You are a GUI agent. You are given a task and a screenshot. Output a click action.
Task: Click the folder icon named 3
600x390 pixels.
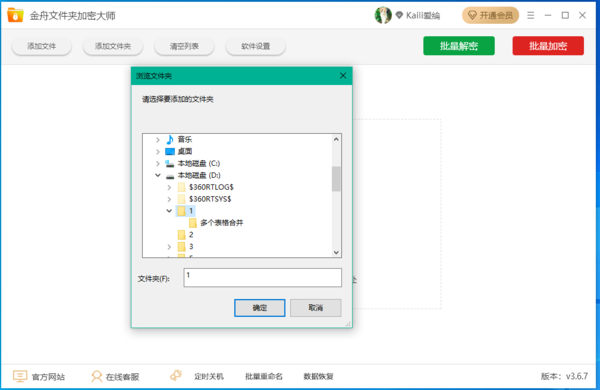(x=182, y=246)
